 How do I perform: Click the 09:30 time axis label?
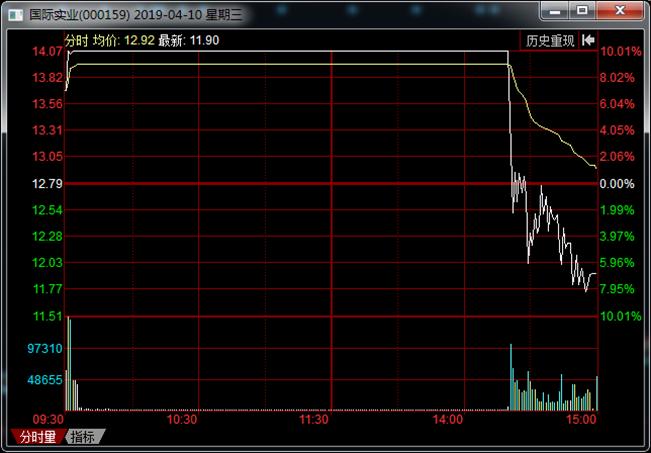point(49,419)
